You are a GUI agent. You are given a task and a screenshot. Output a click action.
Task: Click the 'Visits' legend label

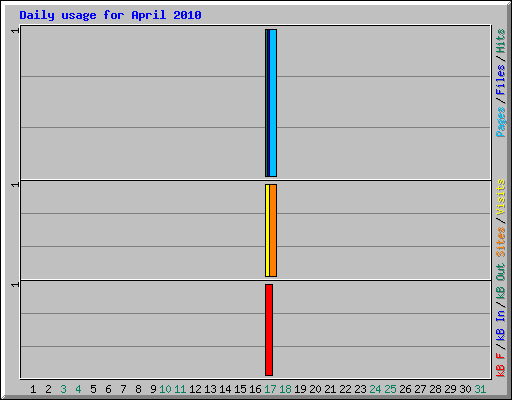click(501, 197)
